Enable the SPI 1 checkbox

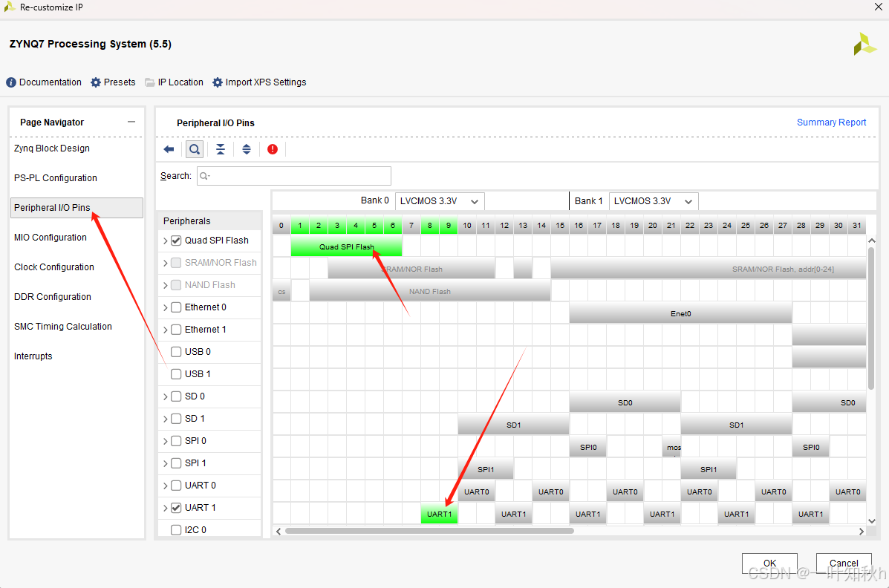[176, 463]
